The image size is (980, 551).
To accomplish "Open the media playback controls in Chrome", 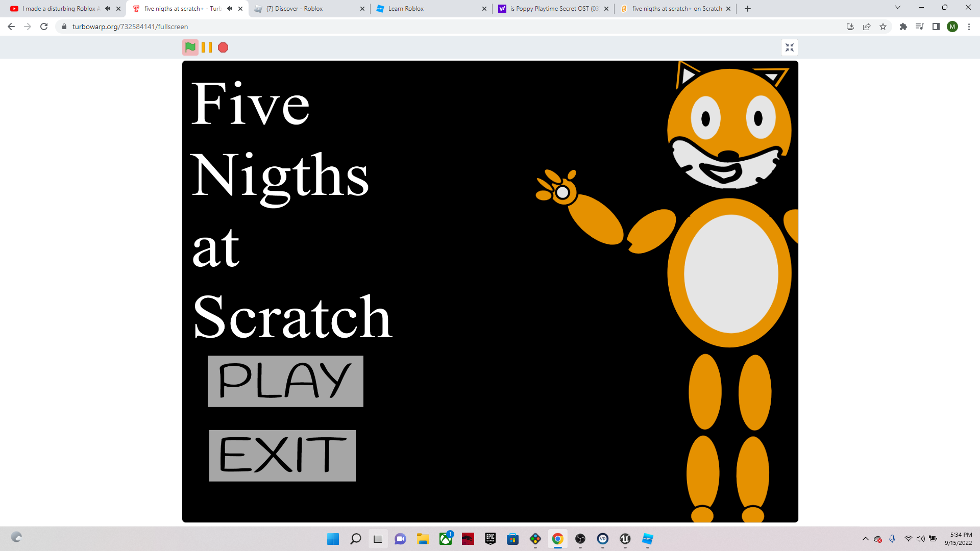I will coord(919,27).
